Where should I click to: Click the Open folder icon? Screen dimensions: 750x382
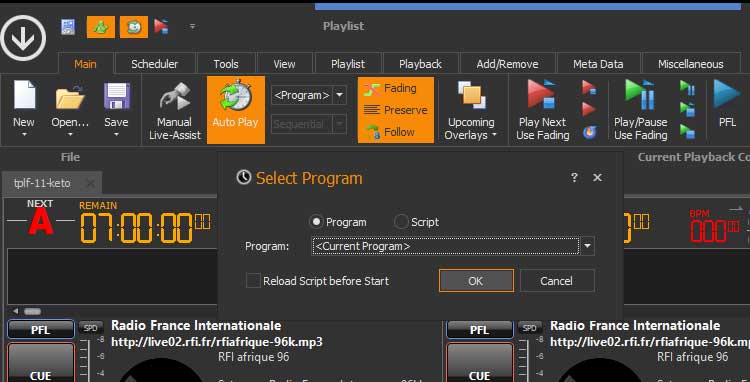[x=70, y=97]
